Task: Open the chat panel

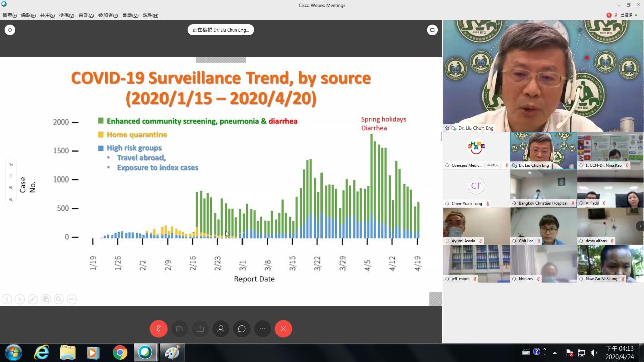Action: point(242,329)
